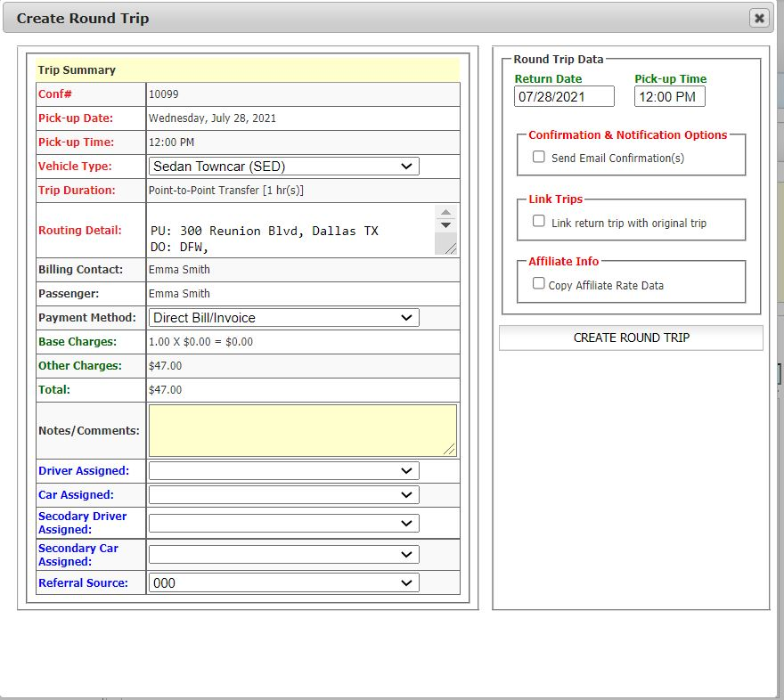Click the 'Link Trips' section heading
The height and width of the screenshot is (700, 784).
556,199
